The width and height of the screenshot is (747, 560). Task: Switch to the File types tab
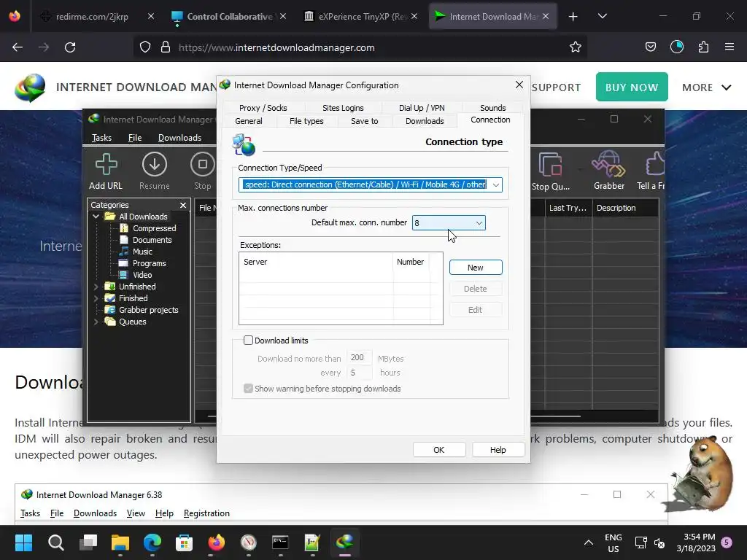(x=306, y=121)
